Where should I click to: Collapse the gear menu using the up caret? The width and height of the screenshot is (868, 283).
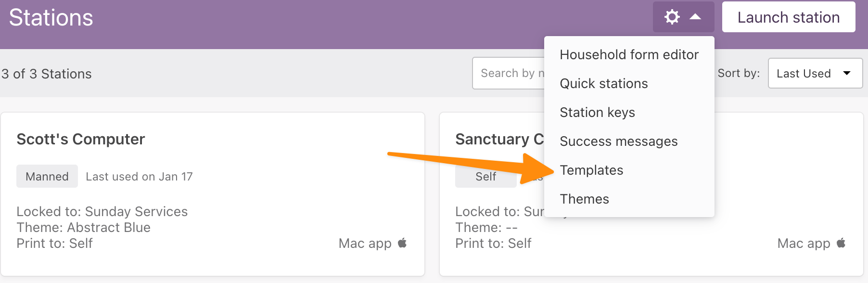click(695, 17)
